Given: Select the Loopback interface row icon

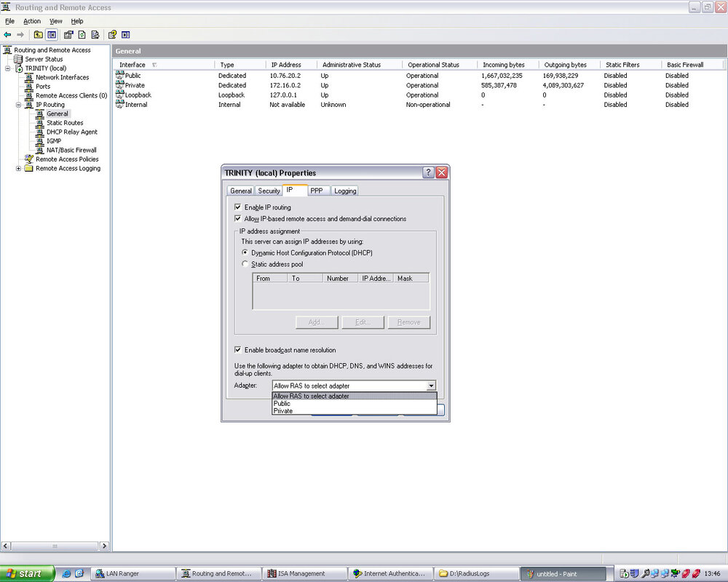Looking at the screenshot, I should click(x=120, y=95).
